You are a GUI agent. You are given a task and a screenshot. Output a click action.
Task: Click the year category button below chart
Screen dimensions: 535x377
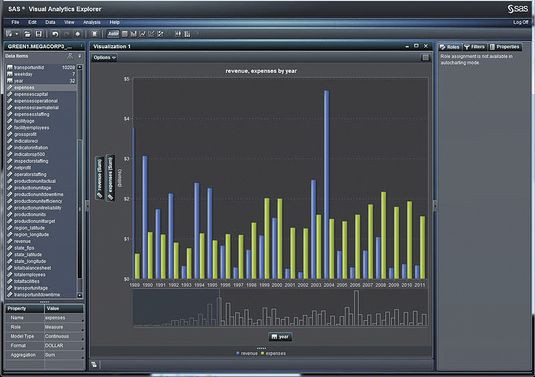coord(280,337)
